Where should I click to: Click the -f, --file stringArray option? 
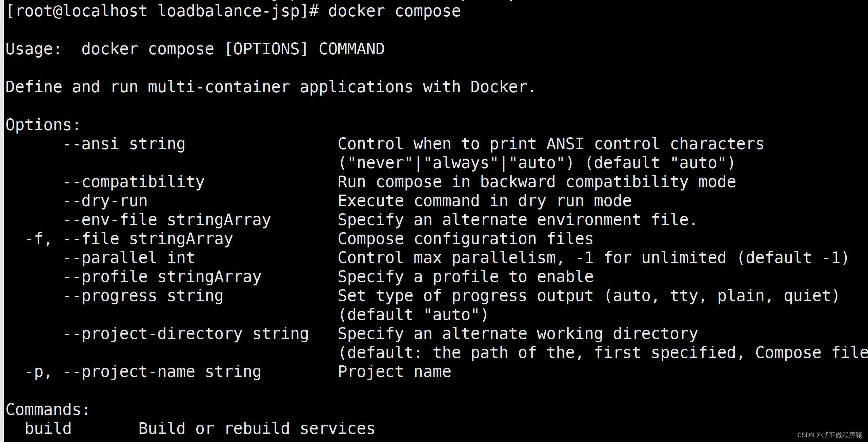[x=129, y=239]
